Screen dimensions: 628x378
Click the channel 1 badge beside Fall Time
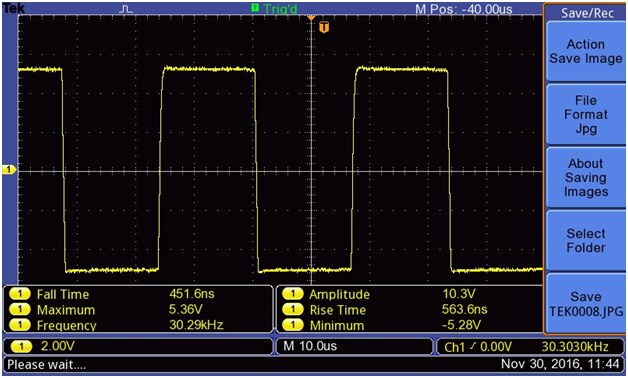click(x=19, y=294)
